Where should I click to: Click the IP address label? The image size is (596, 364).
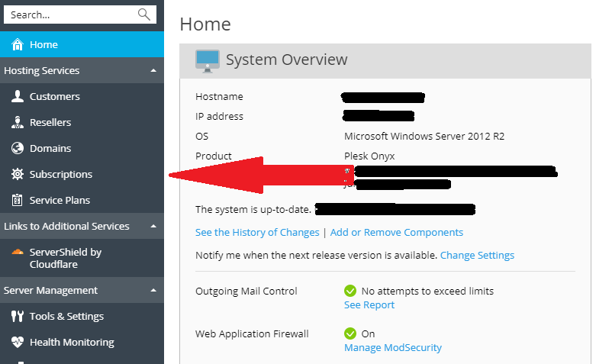[x=219, y=116]
